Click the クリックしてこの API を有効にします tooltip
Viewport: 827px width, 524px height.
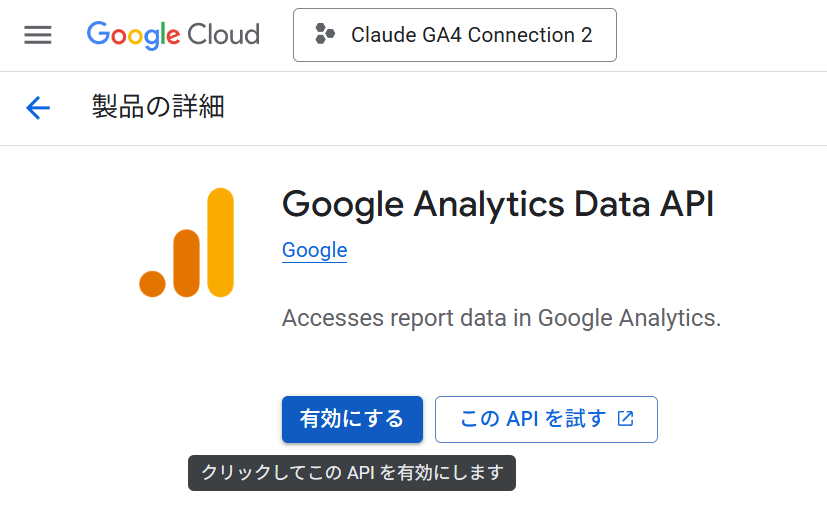(352, 473)
